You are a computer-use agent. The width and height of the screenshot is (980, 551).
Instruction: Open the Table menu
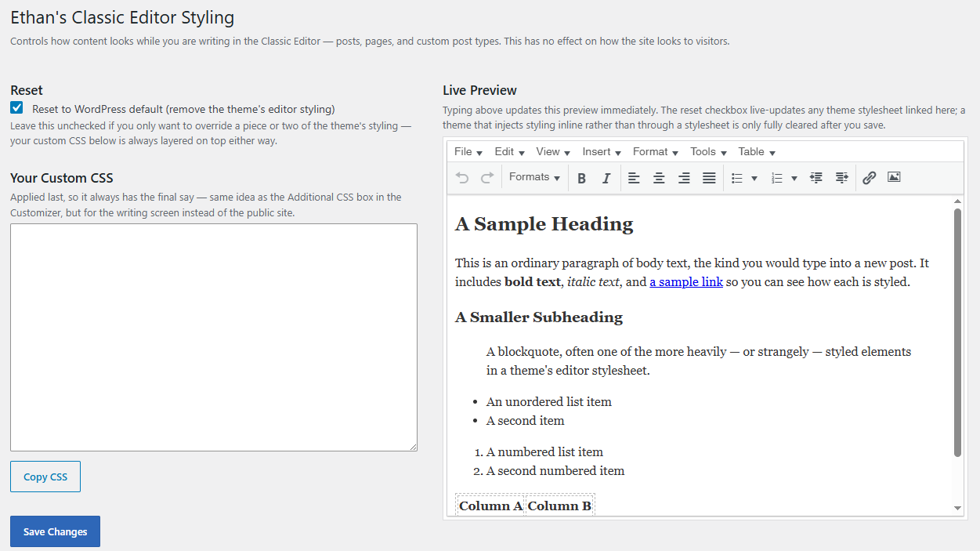tap(757, 152)
